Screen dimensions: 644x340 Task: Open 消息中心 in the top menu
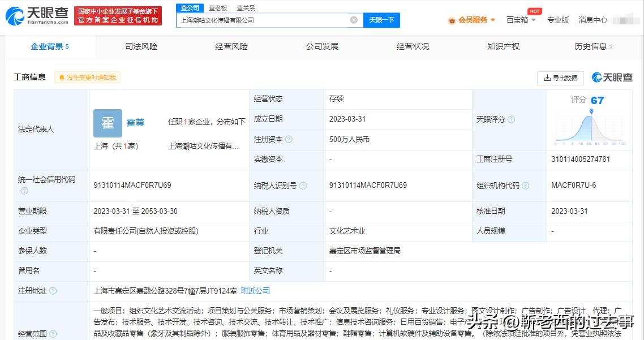pos(592,19)
